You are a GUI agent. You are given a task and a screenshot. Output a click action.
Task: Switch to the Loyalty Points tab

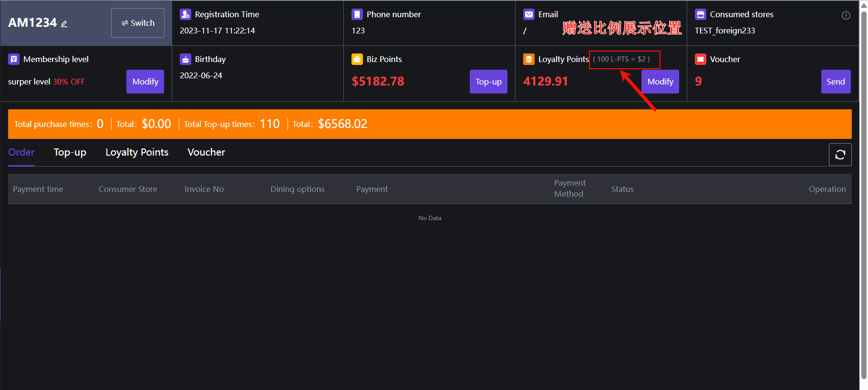[x=137, y=152]
